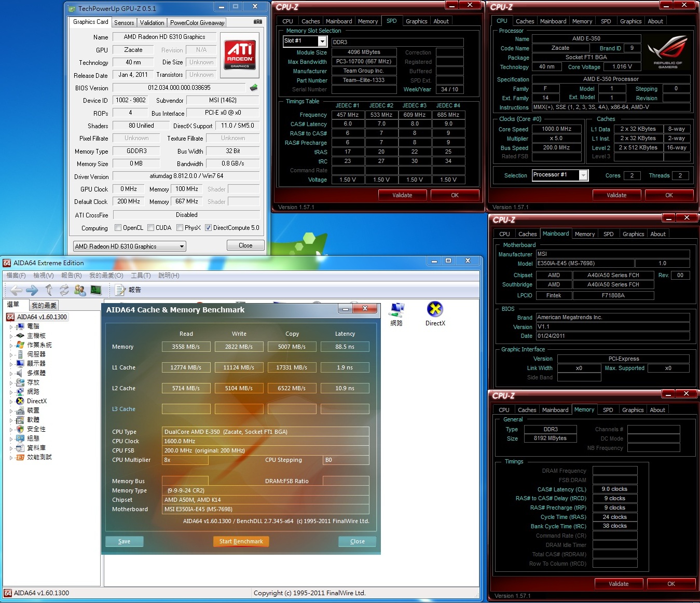Click the Save button in benchmark dialog

point(124,541)
